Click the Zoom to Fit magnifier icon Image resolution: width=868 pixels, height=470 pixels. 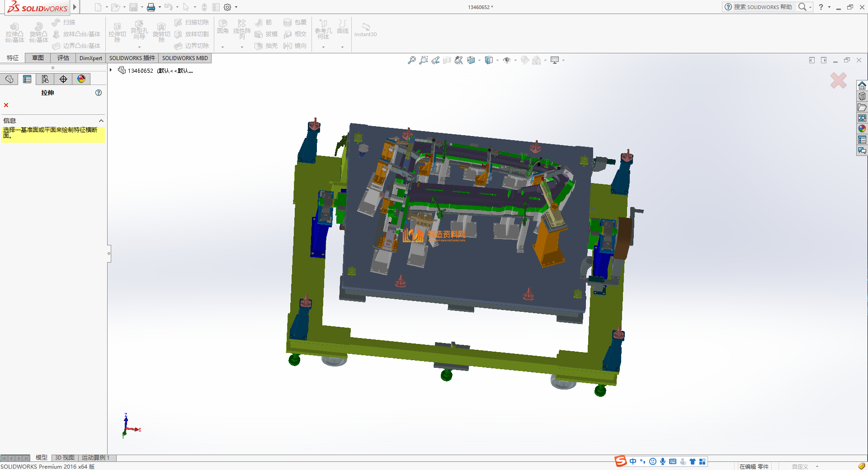(411, 60)
